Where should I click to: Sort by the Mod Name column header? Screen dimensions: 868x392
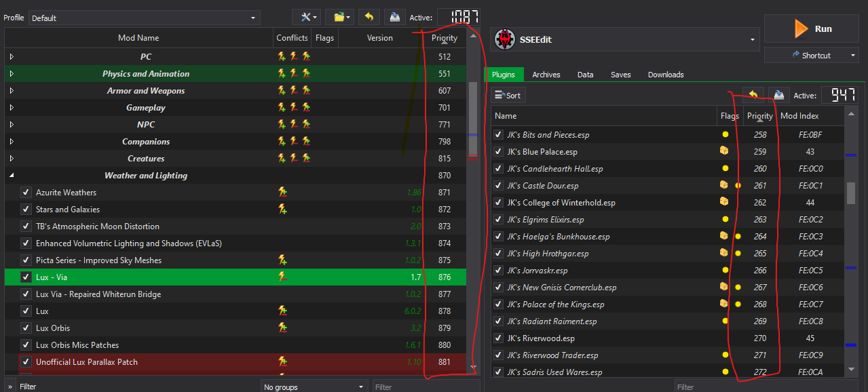point(138,38)
